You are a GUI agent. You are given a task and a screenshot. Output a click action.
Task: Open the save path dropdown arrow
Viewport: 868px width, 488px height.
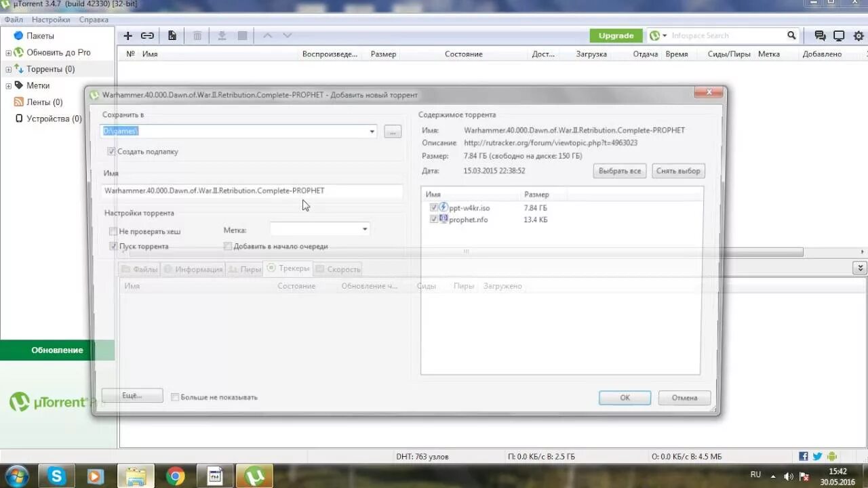[x=372, y=131]
